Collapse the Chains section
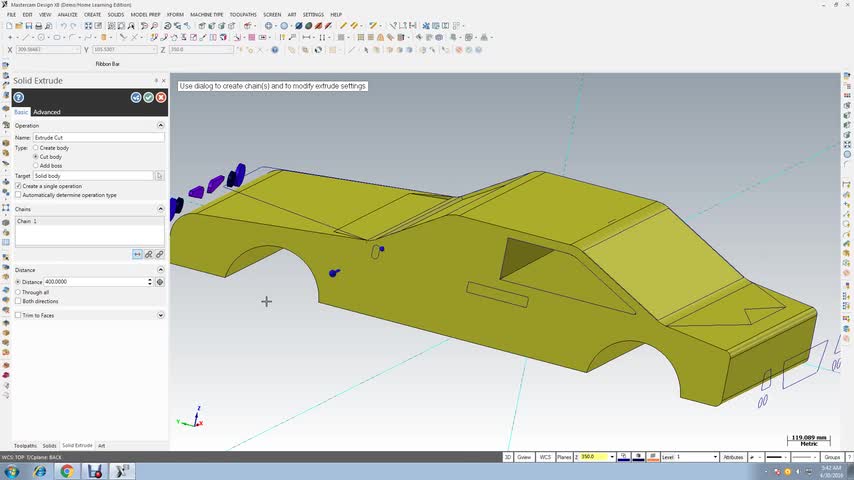 point(161,209)
